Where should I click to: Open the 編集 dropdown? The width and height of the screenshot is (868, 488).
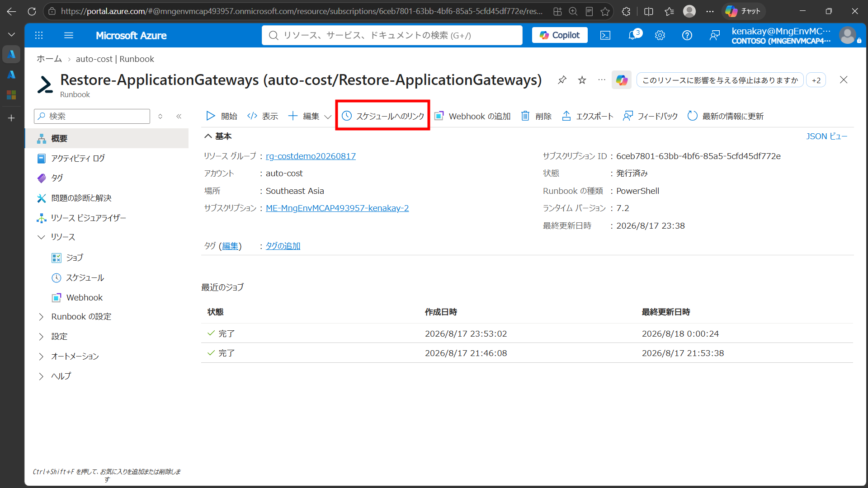pos(310,116)
